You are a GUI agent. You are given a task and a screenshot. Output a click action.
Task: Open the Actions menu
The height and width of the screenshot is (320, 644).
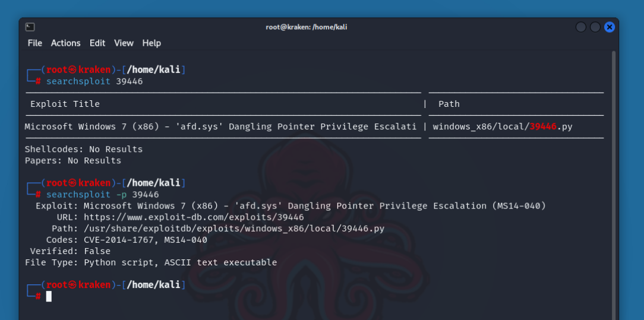(65, 43)
